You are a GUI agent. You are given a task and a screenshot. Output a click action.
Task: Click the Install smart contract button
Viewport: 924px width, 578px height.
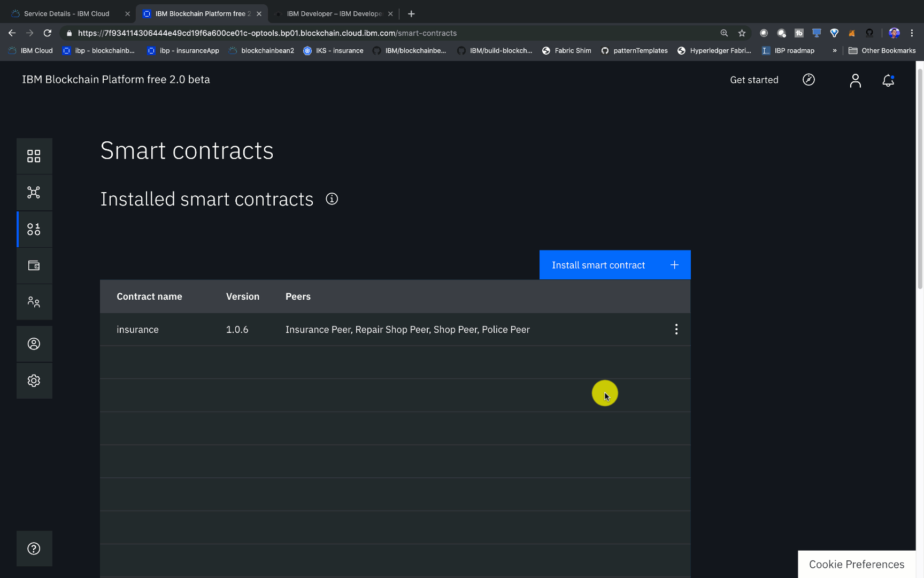(615, 265)
